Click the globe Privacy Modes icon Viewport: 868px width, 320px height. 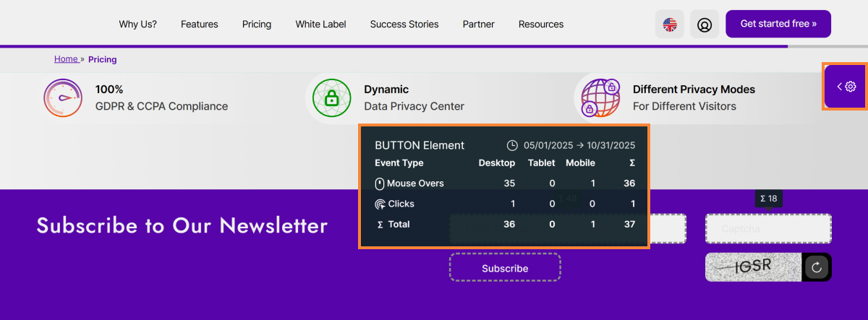600,98
